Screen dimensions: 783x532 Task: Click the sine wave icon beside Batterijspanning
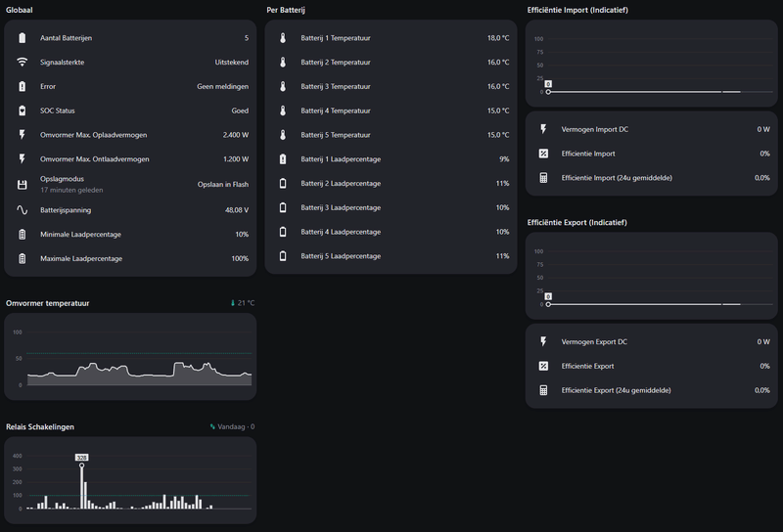point(22,210)
